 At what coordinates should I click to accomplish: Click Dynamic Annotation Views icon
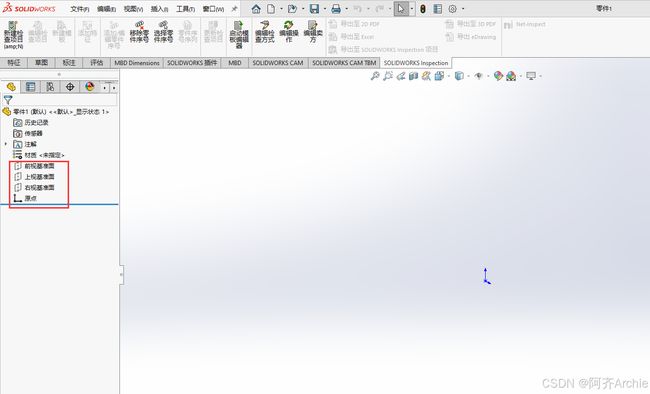click(x=426, y=76)
